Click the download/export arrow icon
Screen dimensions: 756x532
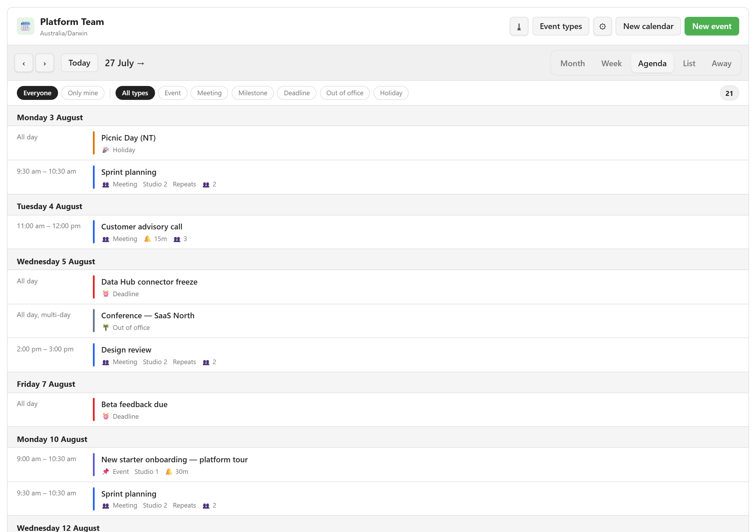tap(519, 26)
